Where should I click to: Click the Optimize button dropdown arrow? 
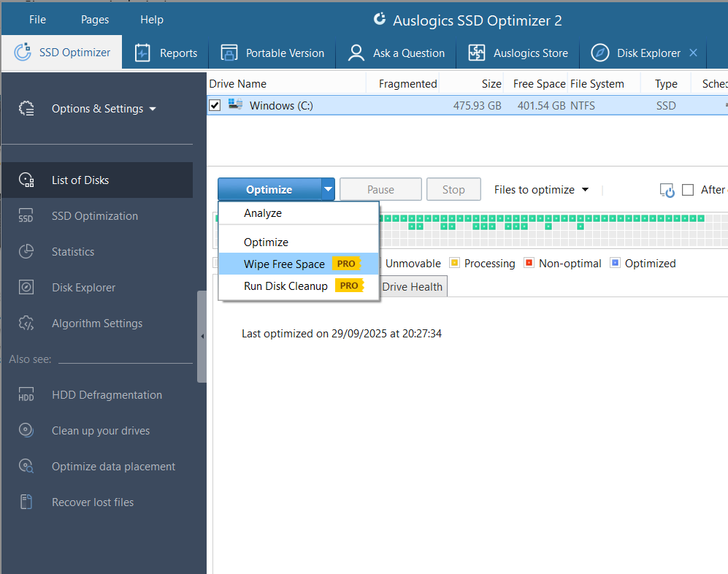[329, 190]
